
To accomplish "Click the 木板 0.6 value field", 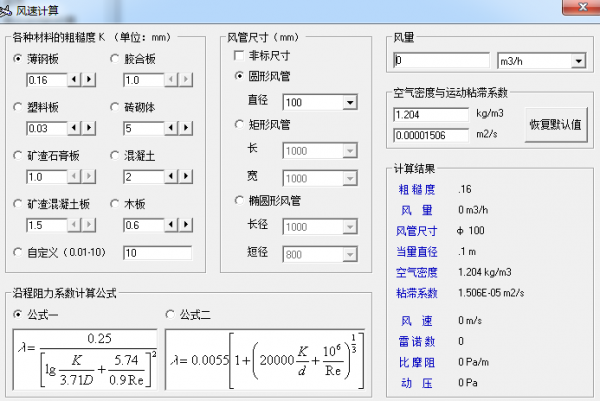I will (x=144, y=225).
